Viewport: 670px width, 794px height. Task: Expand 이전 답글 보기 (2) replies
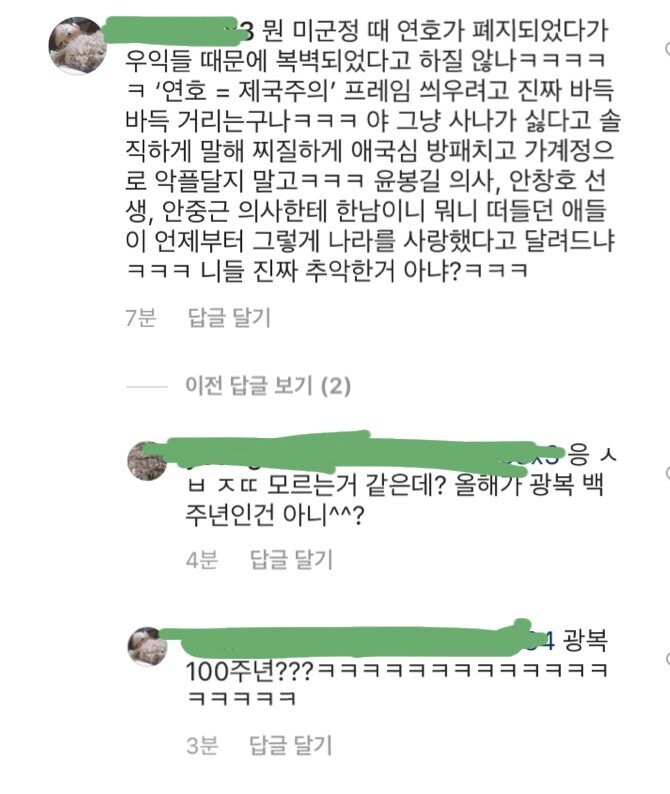click(268, 386)
